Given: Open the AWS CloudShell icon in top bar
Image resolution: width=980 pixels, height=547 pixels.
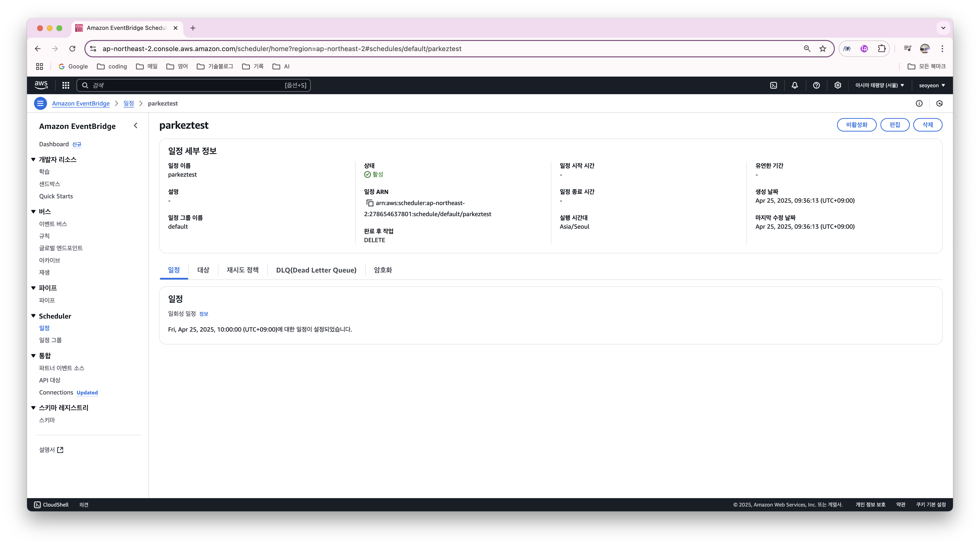Looking at the screenshot, I should (773, 85).
